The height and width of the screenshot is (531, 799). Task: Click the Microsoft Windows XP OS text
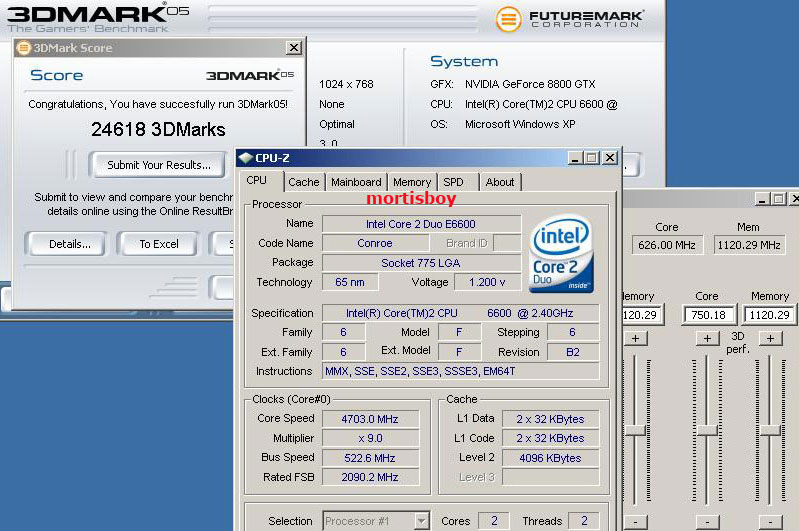point(520,124)
